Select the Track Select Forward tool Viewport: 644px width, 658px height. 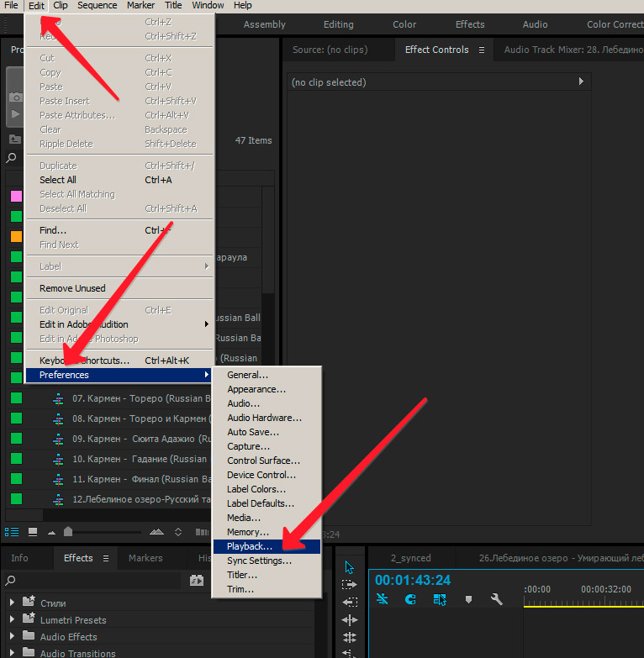coord(349,584)
